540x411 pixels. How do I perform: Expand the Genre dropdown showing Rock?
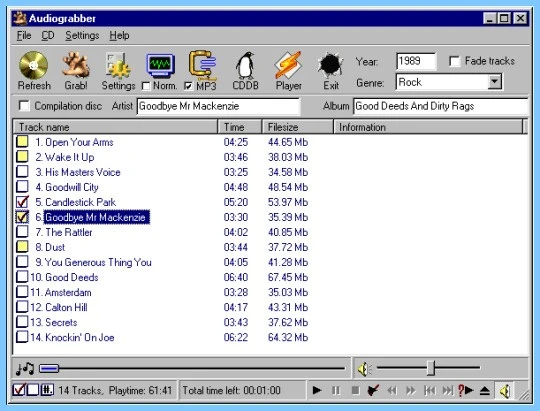495,82
